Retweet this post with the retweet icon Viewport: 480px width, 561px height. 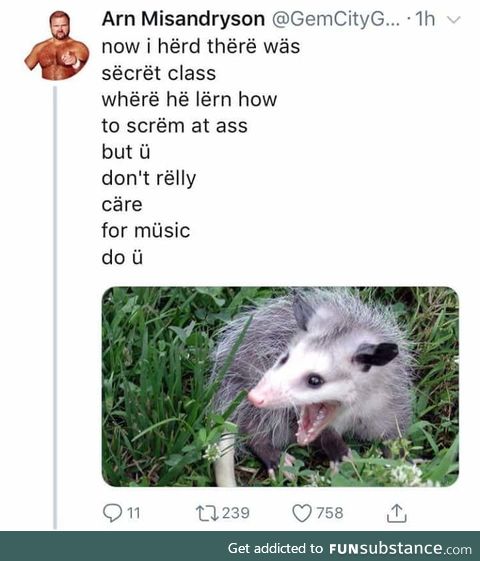click(207, 513)
